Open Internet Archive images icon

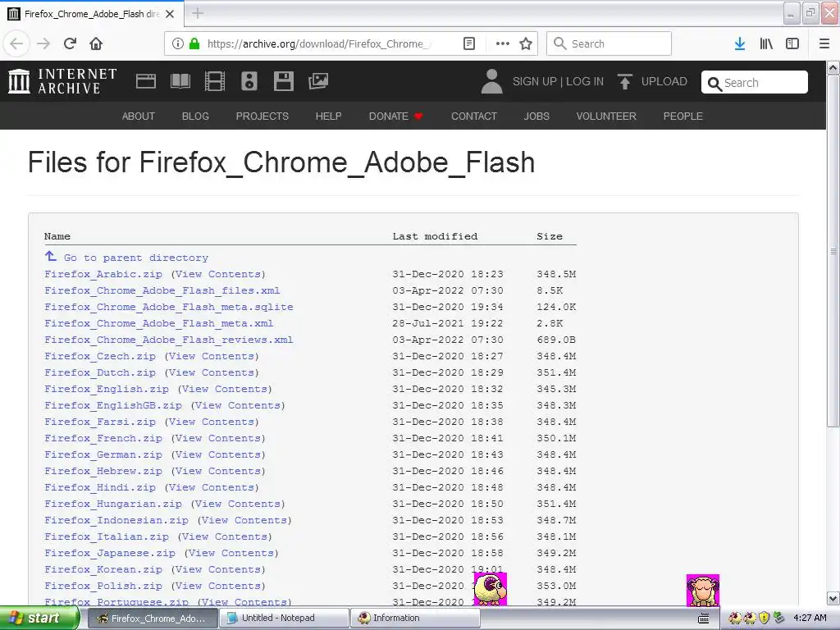click(318, 81)
